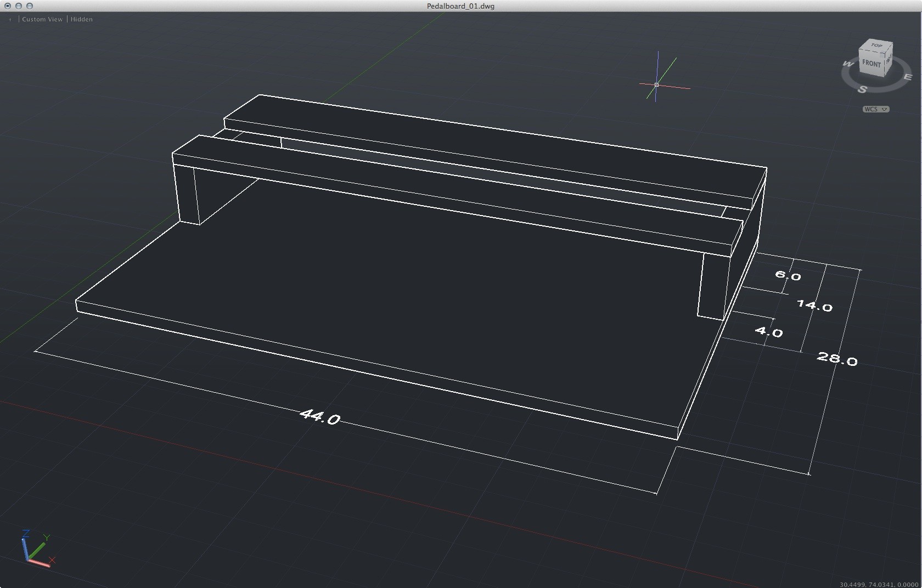The image size is (922, 588).
Task: Click the right side face of the ViewCube
Action: pyautogui.click(x=888, y=60)
